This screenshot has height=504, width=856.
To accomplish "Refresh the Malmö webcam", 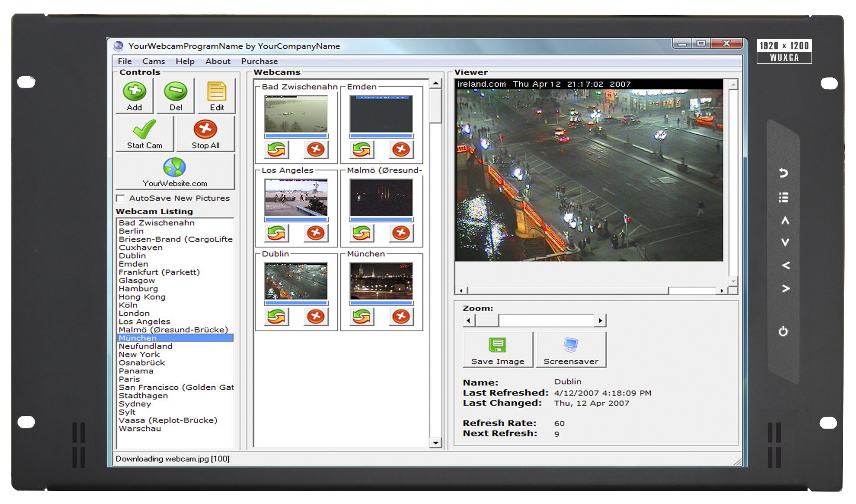I will coord(362,233).
